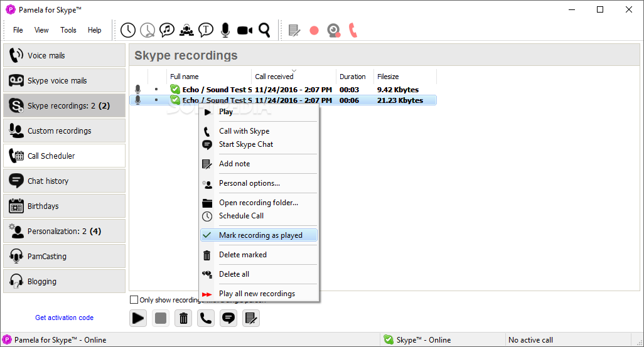This screenshot has width=644, height=347.
Task: Open the Blogging panel
Action: tap(64, 281)
